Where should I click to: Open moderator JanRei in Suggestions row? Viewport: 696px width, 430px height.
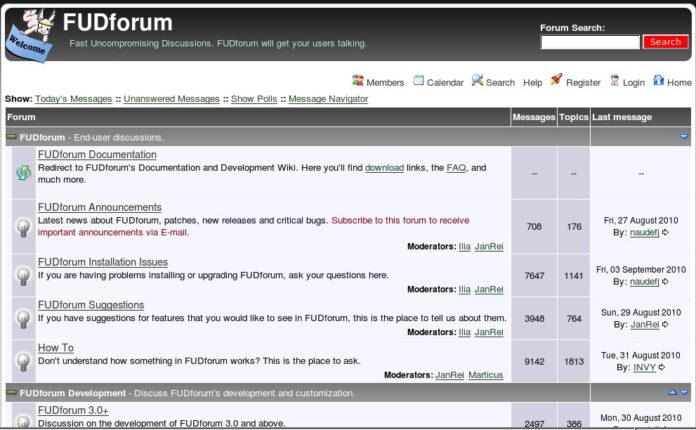click(x=489, y=332)
